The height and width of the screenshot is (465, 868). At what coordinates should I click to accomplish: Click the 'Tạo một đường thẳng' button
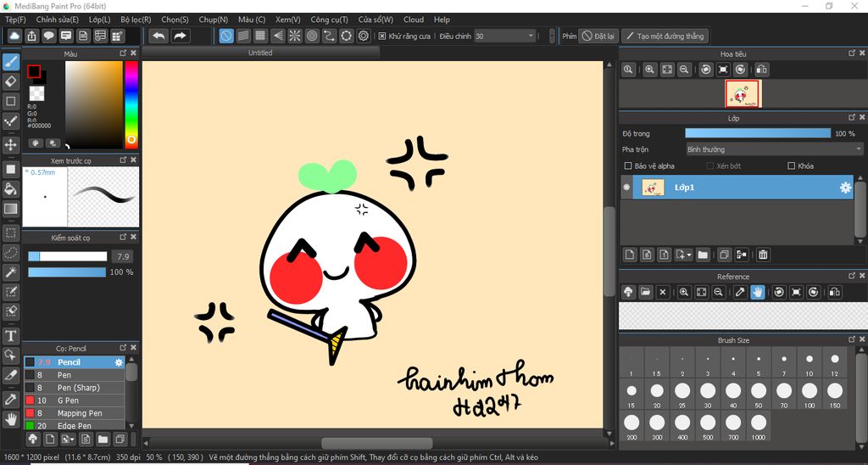pyautogui.click(x=665, y=36)
